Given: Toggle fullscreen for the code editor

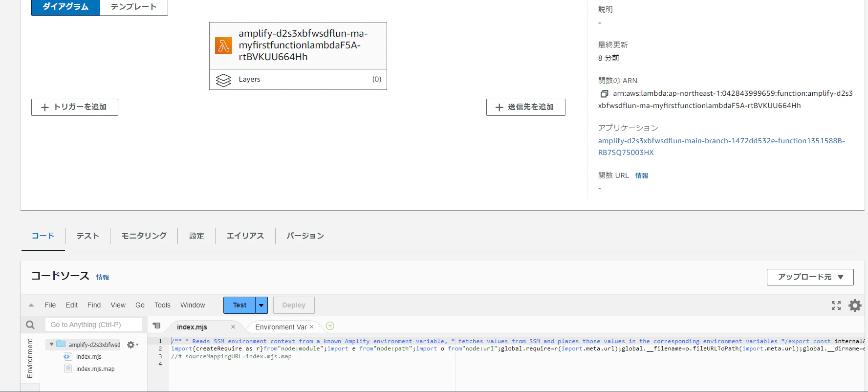Looking at the screenshot, I should (836, 305).
